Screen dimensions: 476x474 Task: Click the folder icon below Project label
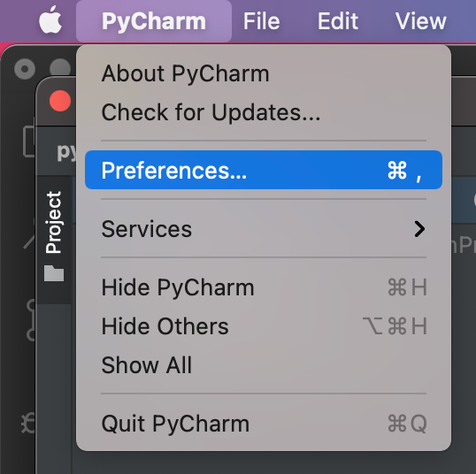point(54,273)
